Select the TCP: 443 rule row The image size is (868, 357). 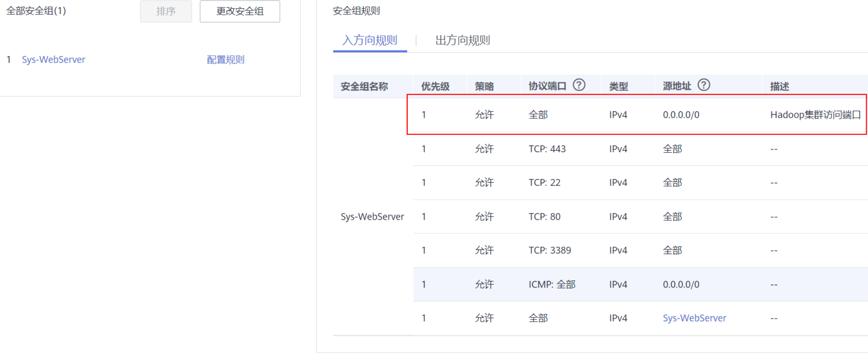click(547, 149)
